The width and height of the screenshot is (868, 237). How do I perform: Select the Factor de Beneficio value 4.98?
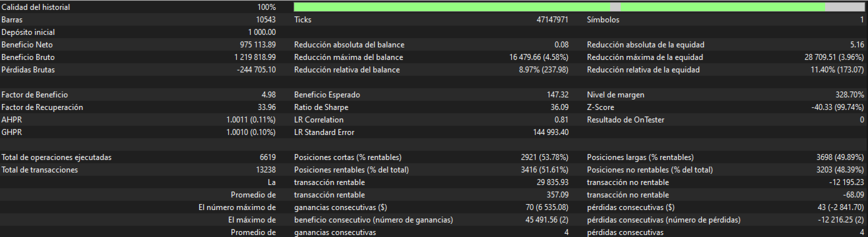[268, 95]
